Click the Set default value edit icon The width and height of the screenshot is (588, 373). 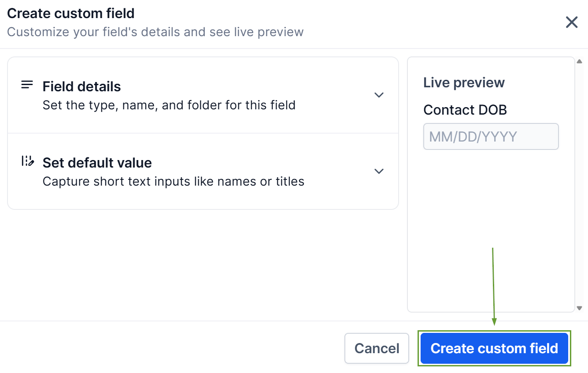point(27,161)
